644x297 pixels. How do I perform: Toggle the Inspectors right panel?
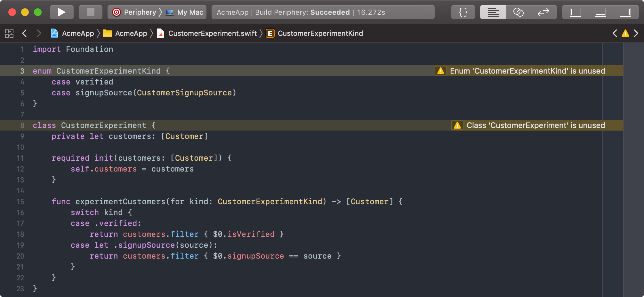625,12
